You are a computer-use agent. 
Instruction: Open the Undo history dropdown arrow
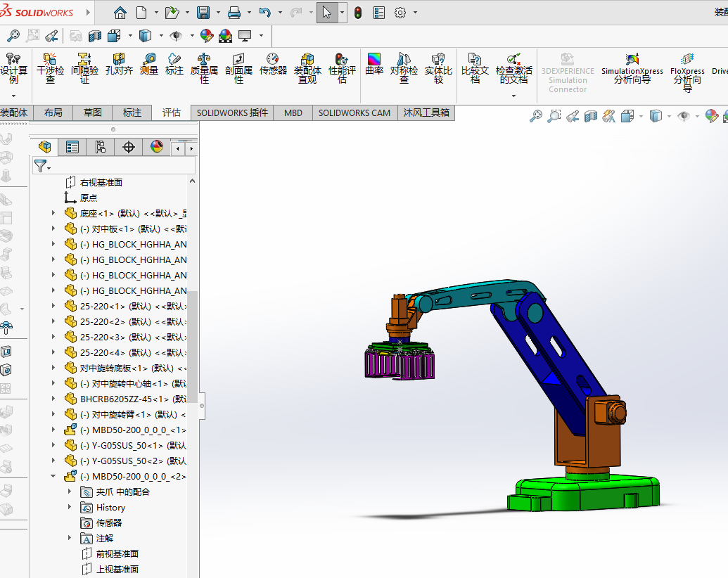pyautogui.click(x=280, y=13)
